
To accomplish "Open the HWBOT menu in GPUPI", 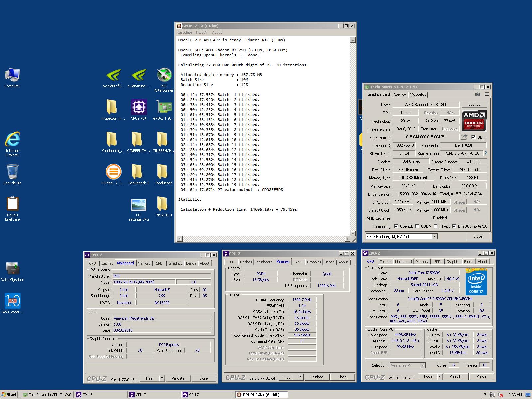I will pyautogui.click(x=202, y=32).
